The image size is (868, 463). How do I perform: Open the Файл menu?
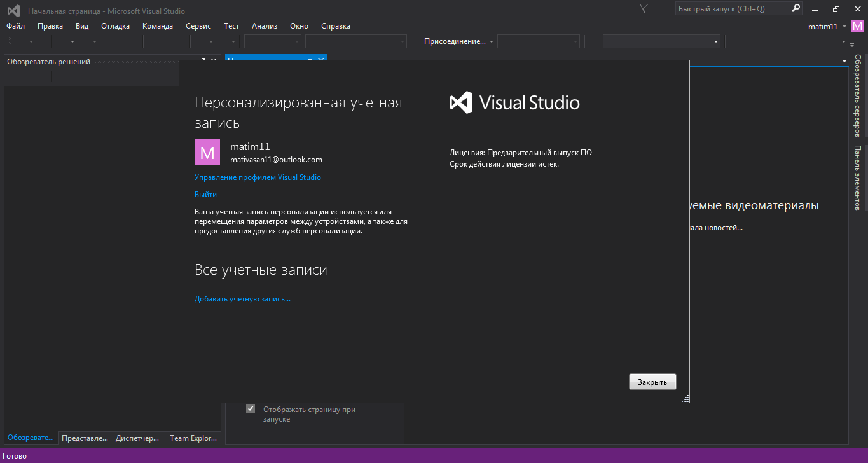pos(15,26)
